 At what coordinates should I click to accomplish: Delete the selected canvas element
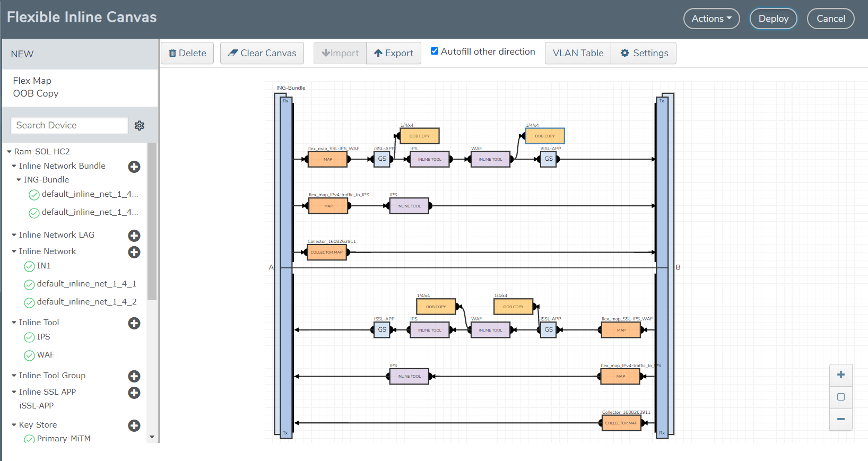tap(187, 53)
